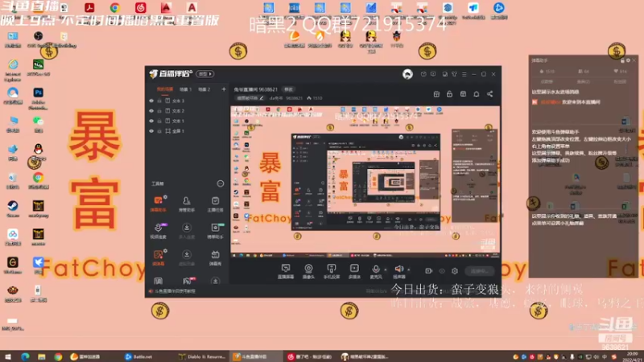Toggle the preview eye icon beside settings
Screen dimensions: 644x362
click(442, 271)
